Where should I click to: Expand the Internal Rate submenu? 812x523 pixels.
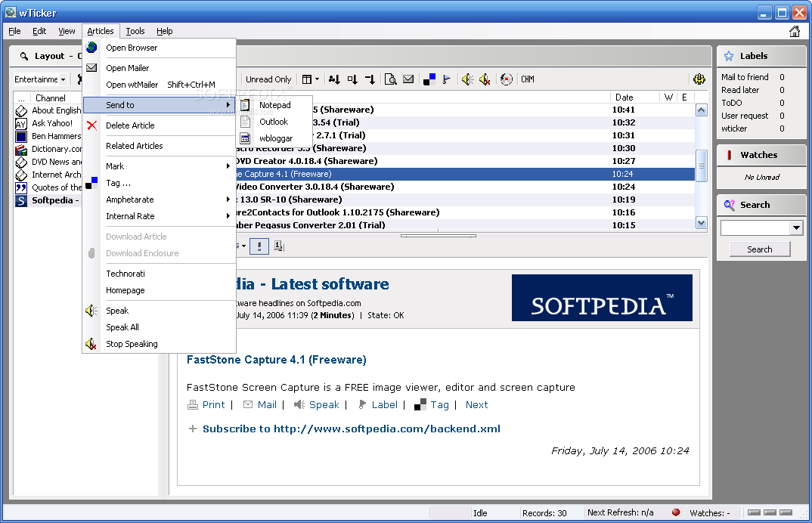coord(159,216)
